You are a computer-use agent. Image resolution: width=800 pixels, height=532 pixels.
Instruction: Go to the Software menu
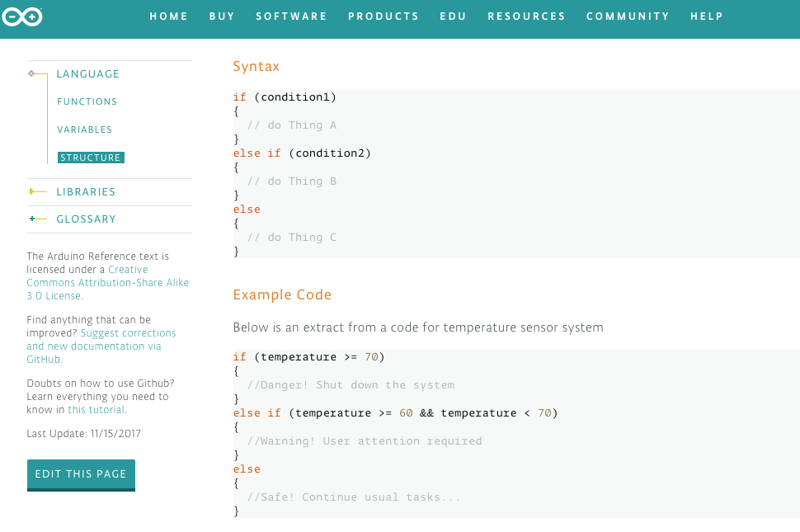coord(291,16)
